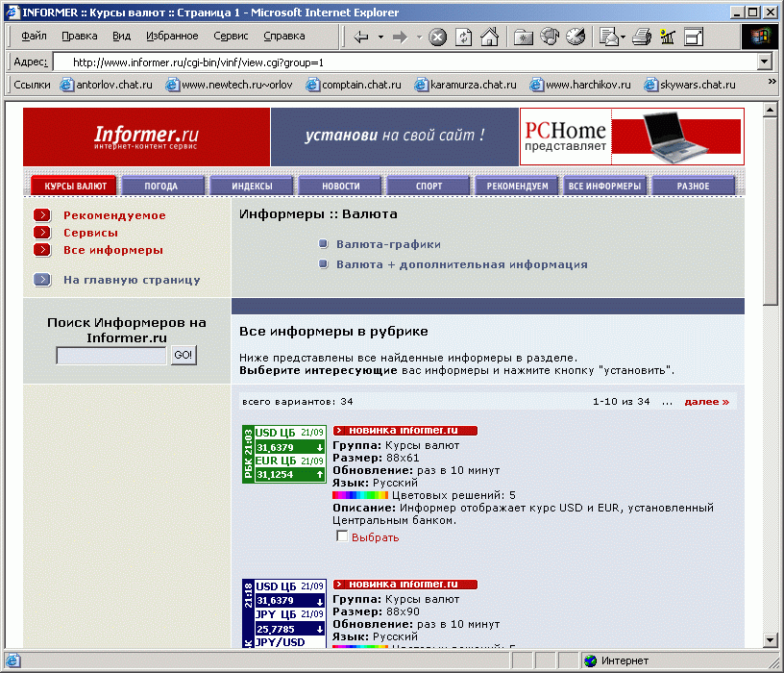Image resolution: width=784 pixels, height=673 pixels.
Task: Switch to the СПОРТ tab
Action: click(x=429, y=186)
